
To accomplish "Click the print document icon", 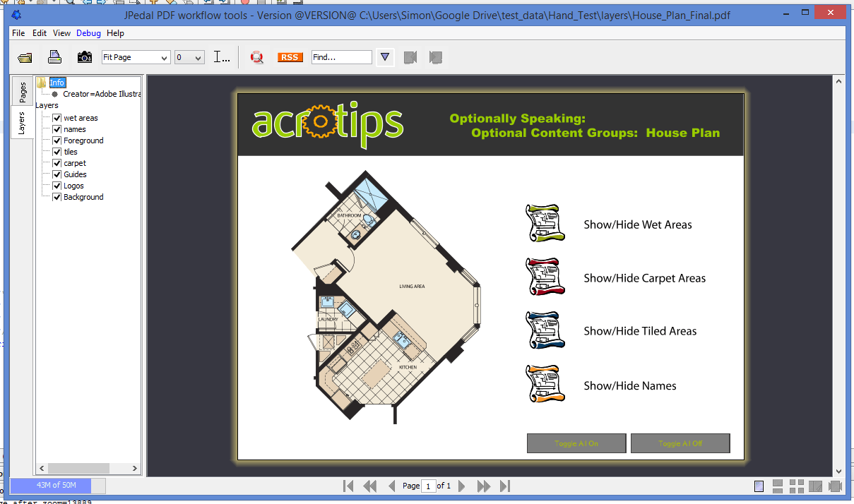I will click(x=55, y=57).
